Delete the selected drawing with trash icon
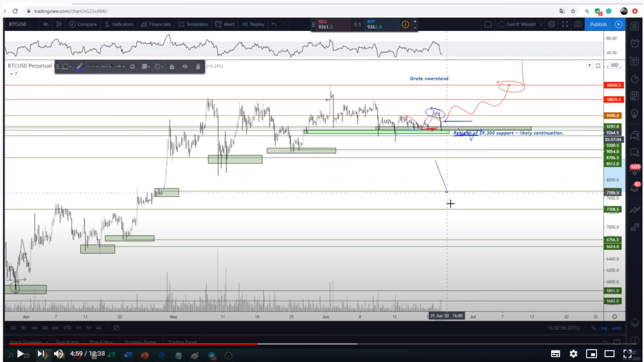 coord(198,66)
